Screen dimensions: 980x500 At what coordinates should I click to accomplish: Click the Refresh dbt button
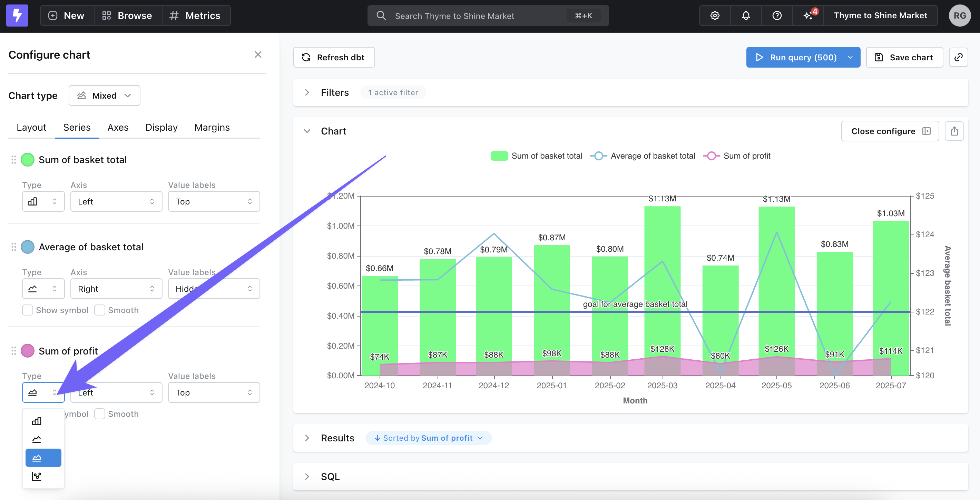pos(334,58)
